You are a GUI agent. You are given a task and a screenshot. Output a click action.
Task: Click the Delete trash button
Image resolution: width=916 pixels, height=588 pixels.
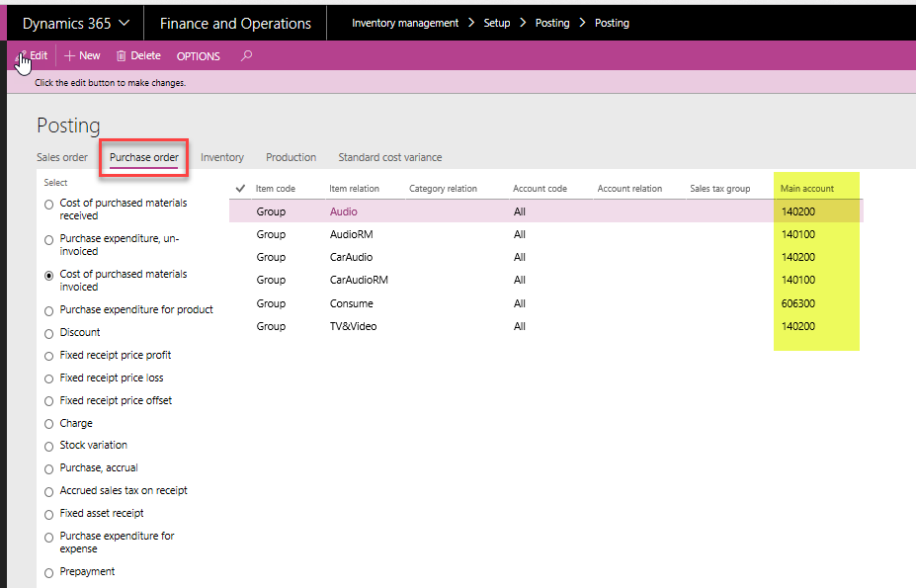pyautogui.click(x=138, y=56)
